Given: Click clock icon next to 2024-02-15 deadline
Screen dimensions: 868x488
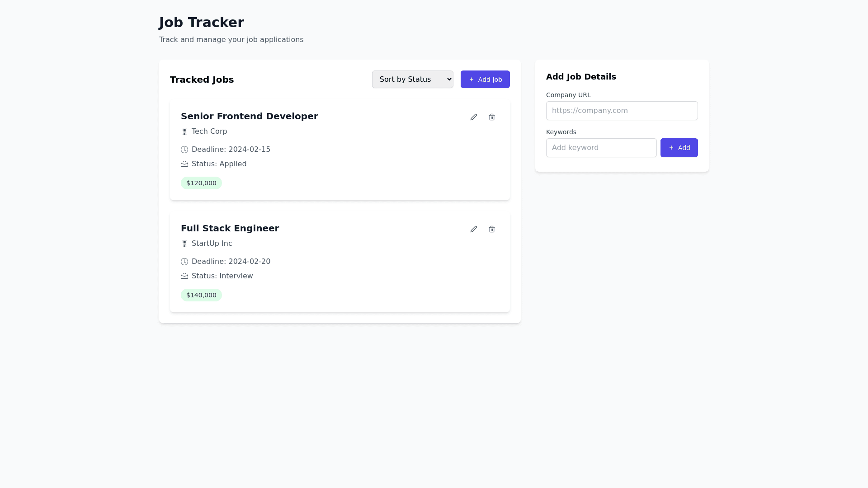Looking at the screenshot, I should click(x=184, y=150).
